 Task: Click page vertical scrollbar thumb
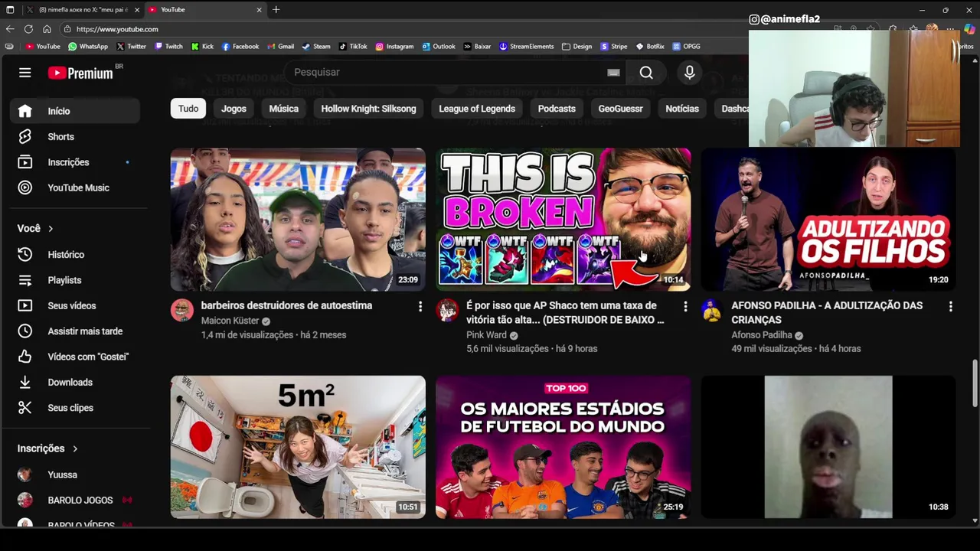pyautogui.click(x=975, y=383)
